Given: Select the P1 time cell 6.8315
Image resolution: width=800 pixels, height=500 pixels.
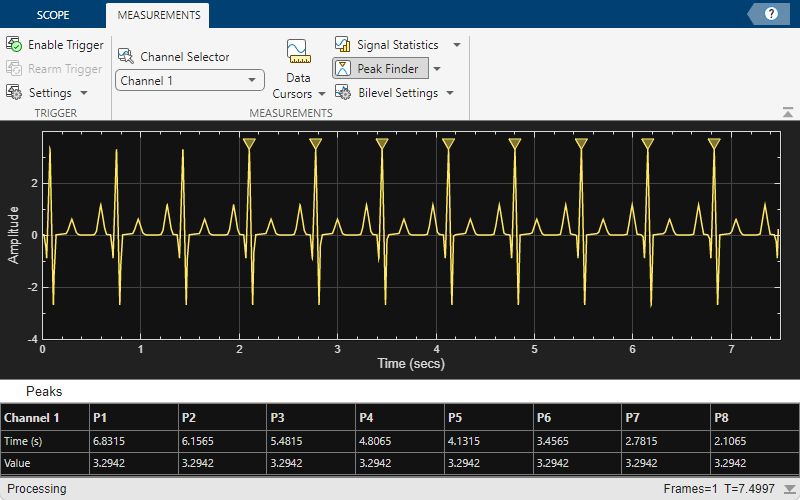Looking at the screenshot, I should point(109,440).
